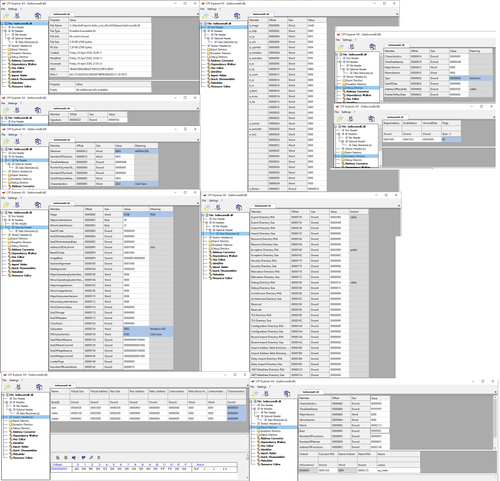Viewport: 500px width, 481px height.
Task: Collapse Nt Headers node in file-info window tree
Action: pos(6,31)
